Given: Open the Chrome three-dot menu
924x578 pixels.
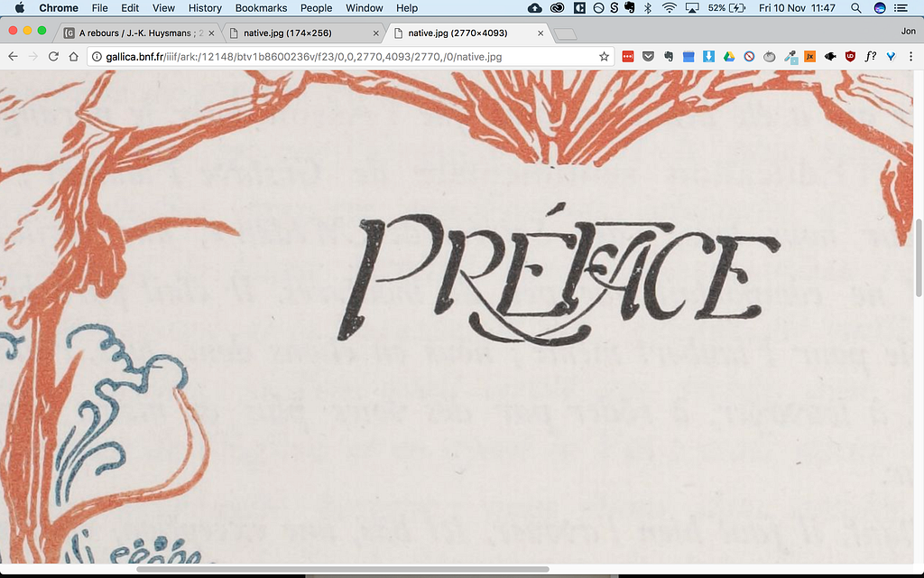Looking at the screenshot, I should (911, 57).
